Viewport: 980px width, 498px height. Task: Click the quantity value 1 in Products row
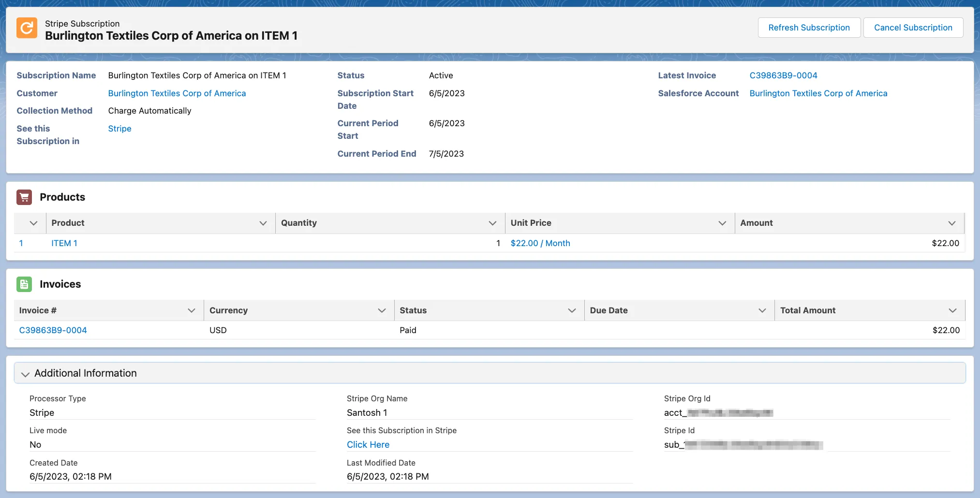point(498,243)
